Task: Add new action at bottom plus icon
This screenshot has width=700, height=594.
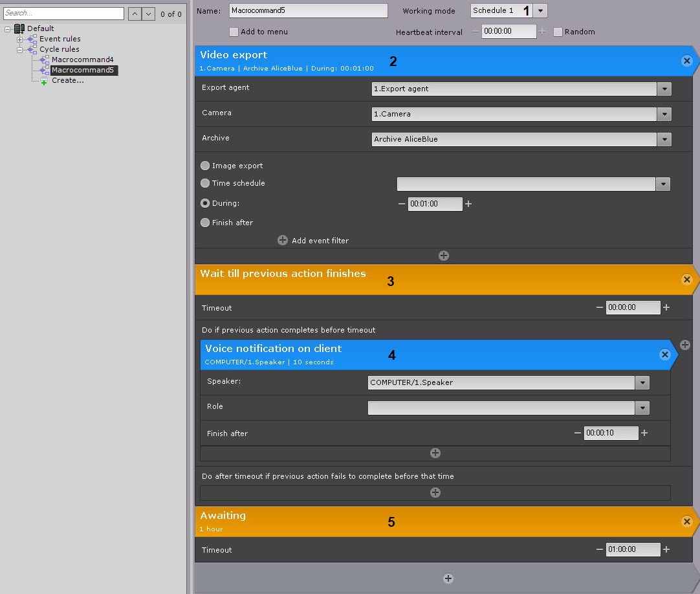Action: click(448, 578)
